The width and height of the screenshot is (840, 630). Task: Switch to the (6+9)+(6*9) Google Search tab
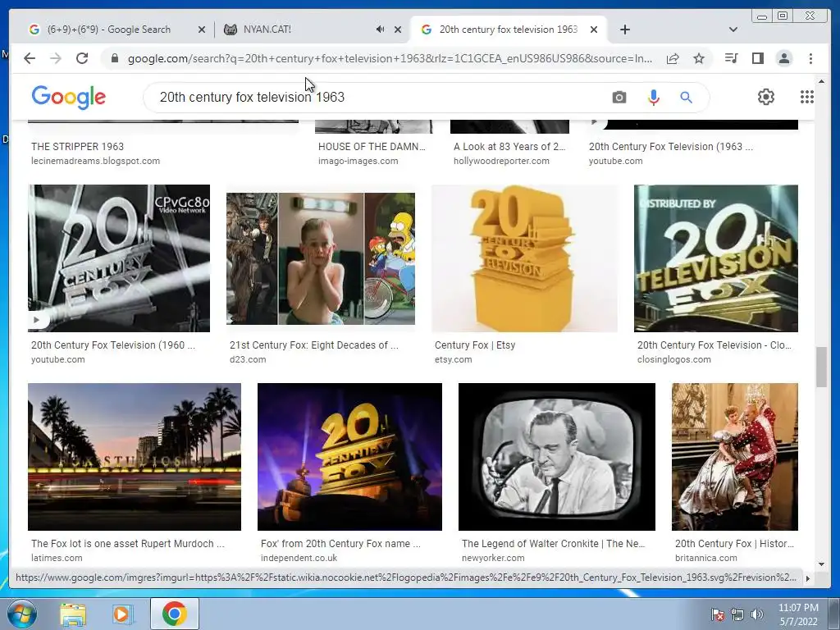(109, 30)
